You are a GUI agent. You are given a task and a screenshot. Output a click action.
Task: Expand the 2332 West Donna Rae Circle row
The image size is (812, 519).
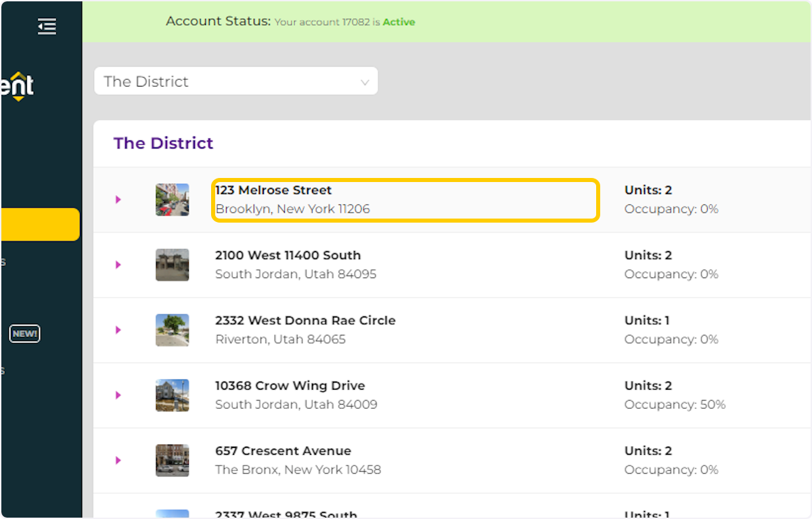click(x=118, y=330)
